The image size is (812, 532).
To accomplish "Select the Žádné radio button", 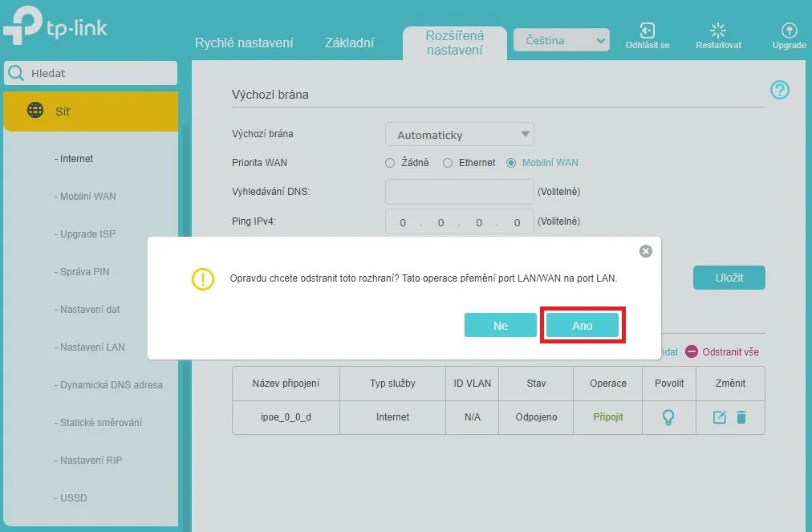I will (390, 163).
